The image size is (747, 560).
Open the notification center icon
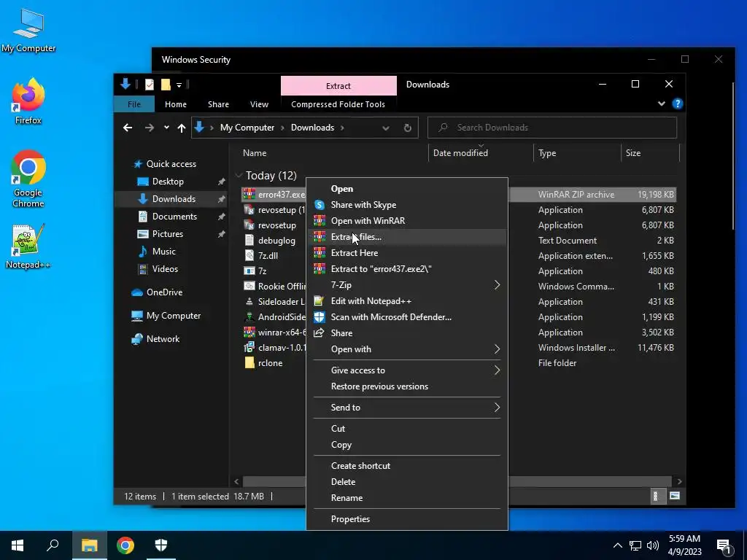[x=724, y=545]
